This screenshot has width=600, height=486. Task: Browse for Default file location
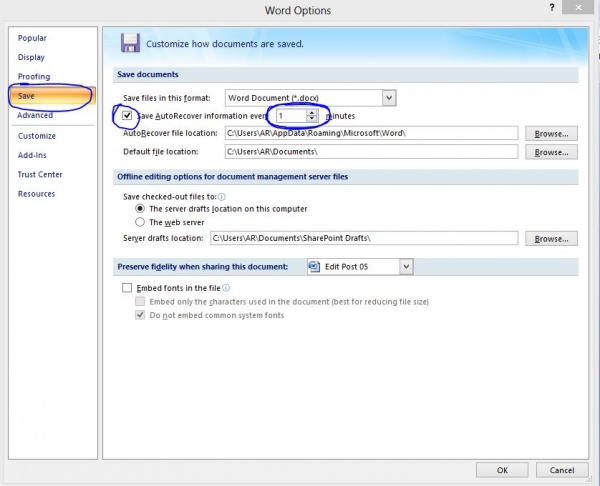click(x=551, y=152)
